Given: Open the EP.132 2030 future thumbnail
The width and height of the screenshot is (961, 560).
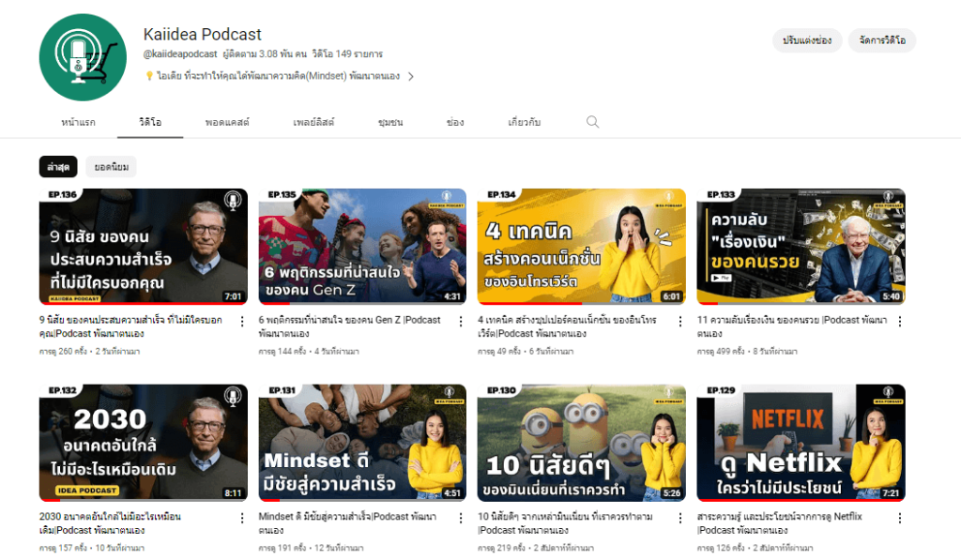Looking at the screenshot, I should tap(144, 443).
